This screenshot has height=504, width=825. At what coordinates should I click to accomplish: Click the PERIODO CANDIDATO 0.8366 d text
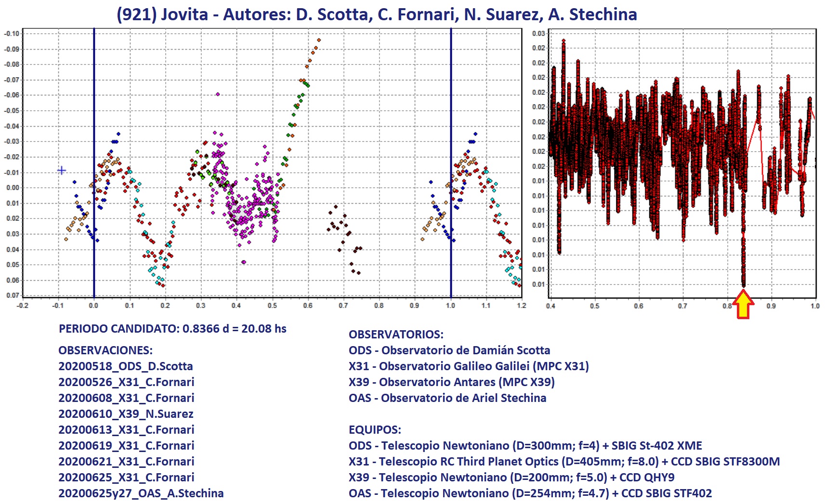tap(172, 329)
